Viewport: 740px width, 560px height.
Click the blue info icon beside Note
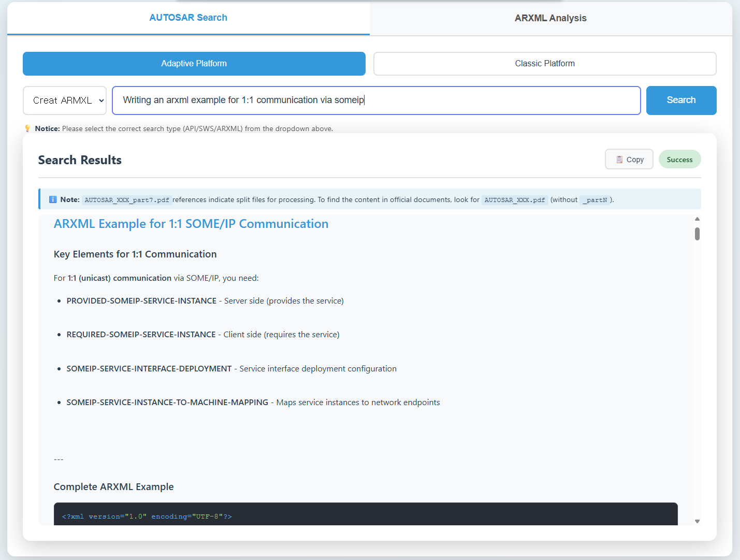52,199
